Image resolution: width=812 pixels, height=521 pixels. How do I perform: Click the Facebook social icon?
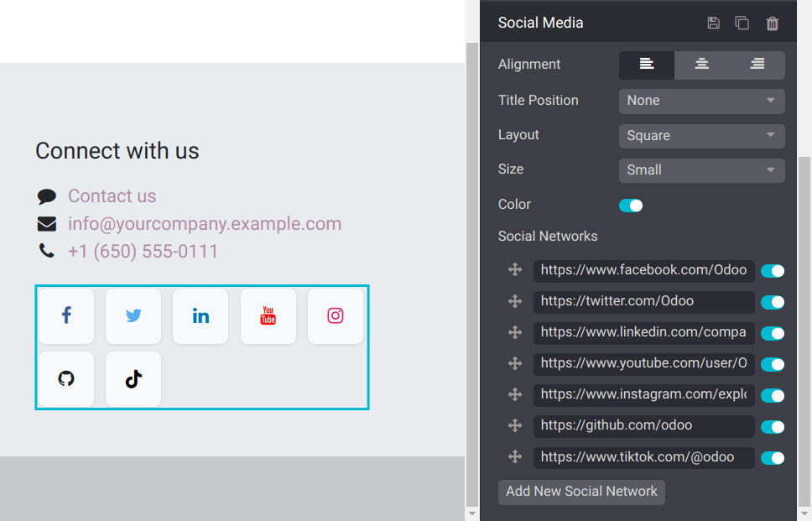66,316
